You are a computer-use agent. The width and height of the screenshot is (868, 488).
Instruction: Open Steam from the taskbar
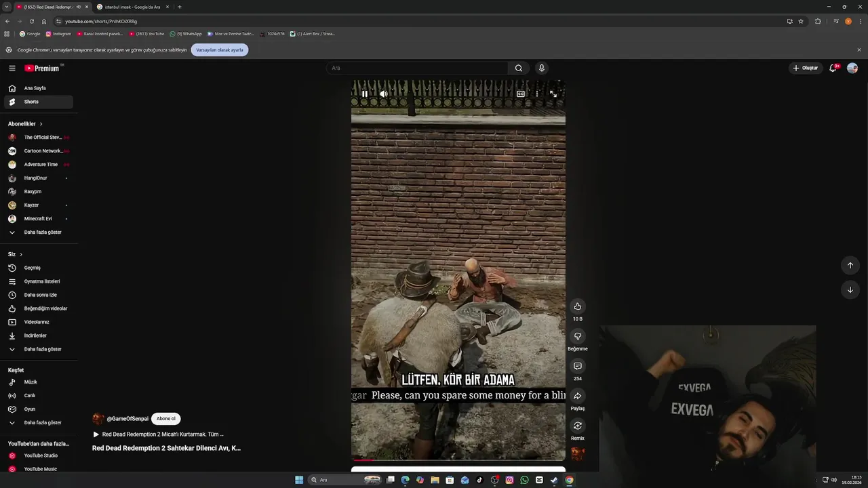(554, 480)
